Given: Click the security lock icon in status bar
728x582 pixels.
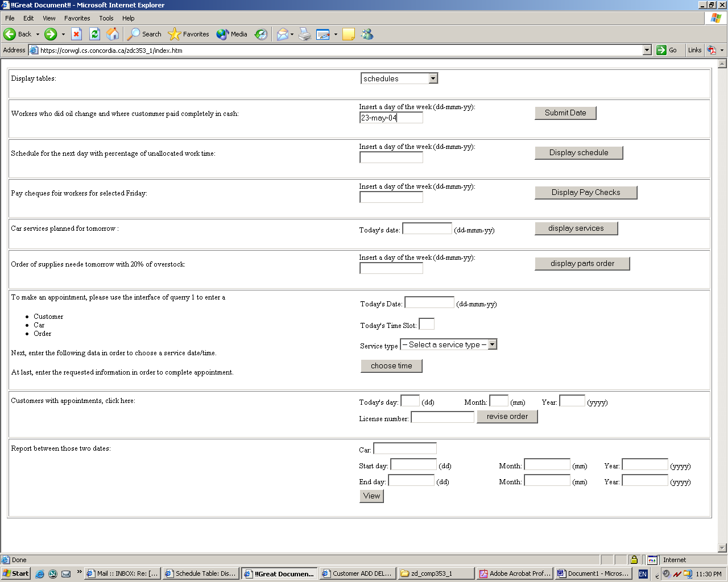Looking at the screenshot, I should (634, 560).
